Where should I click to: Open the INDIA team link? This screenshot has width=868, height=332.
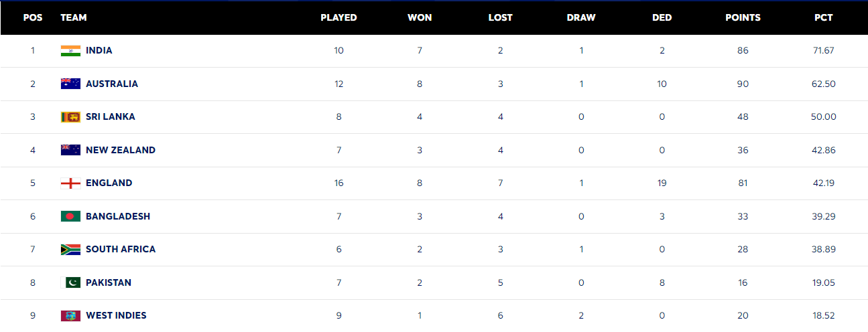(x=99, y=51)
